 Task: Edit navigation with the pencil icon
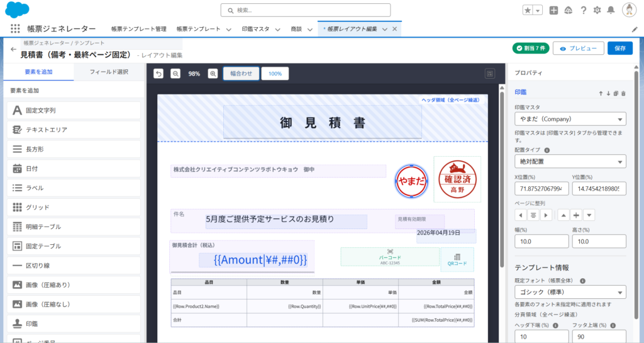(x=635, y=29)
